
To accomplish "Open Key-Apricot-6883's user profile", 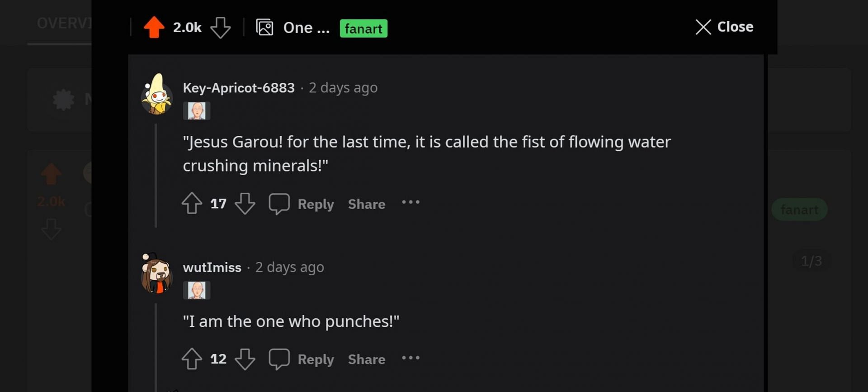I will (239, 88).
